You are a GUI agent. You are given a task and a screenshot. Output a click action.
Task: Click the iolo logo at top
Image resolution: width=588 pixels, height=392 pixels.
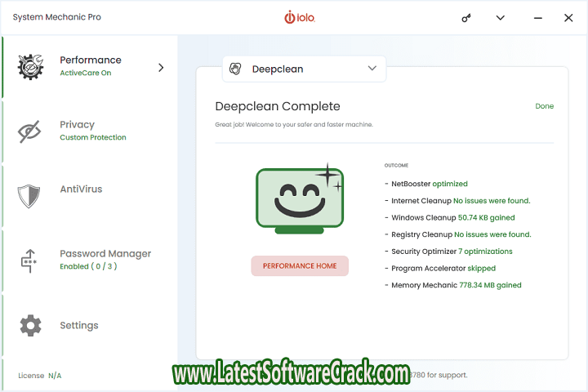tap(299, 17)
